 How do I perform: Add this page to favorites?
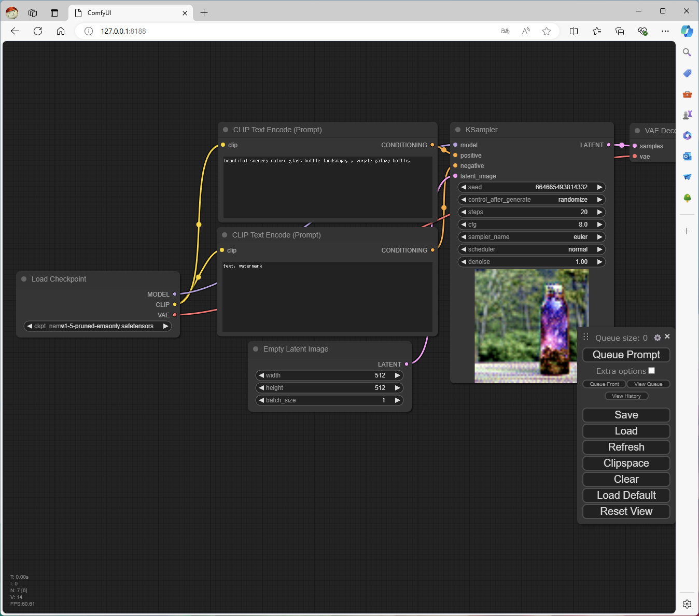pyautogui.click(x=547, y=31)
